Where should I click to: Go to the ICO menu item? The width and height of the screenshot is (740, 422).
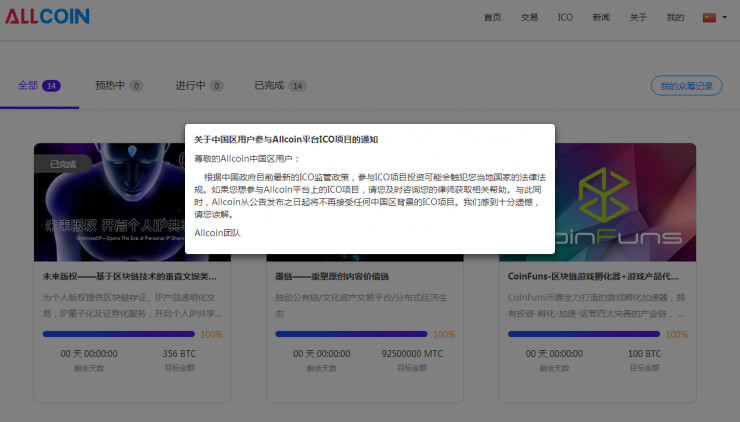(565, 17)
